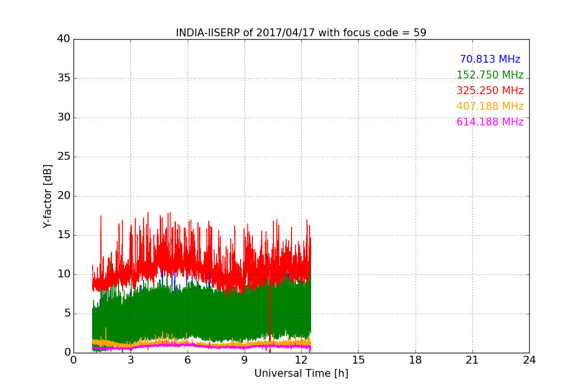Select the 70.813 MHz legend label
The image size is (588, 392).
click(x=490, y=59)
